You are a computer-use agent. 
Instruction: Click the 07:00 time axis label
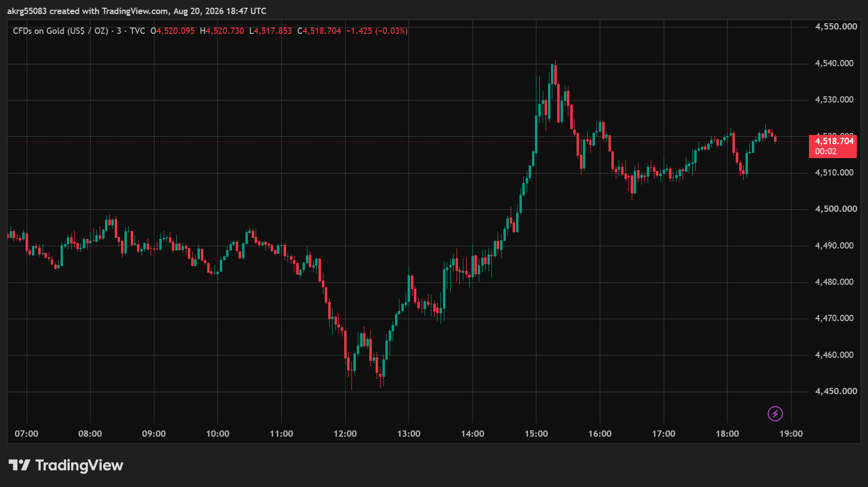(27, 434)
